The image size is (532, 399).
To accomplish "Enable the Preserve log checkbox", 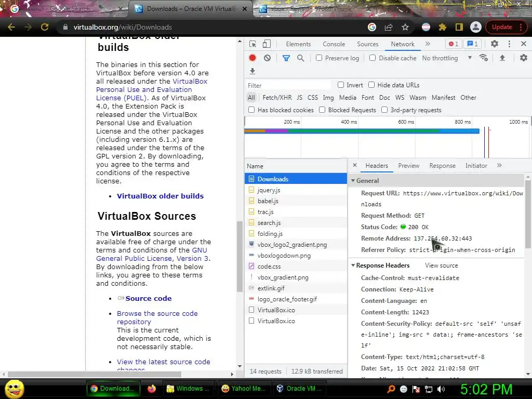I will pos(319,58).
